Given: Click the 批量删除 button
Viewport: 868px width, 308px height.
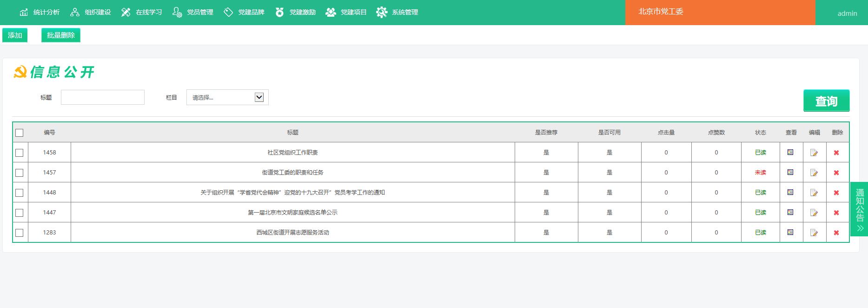Looking at the screenshot, I should point(61,35).
